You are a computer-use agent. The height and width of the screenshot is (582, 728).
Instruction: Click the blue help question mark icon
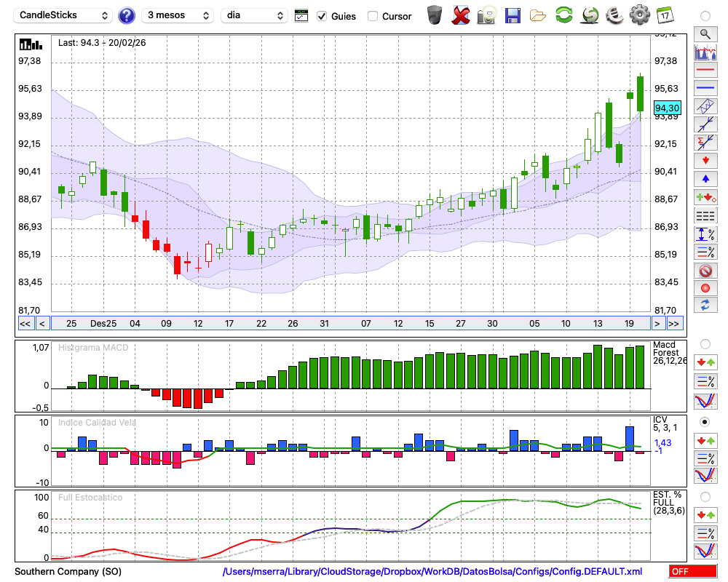pyautogui.click(x=126, y=16)
